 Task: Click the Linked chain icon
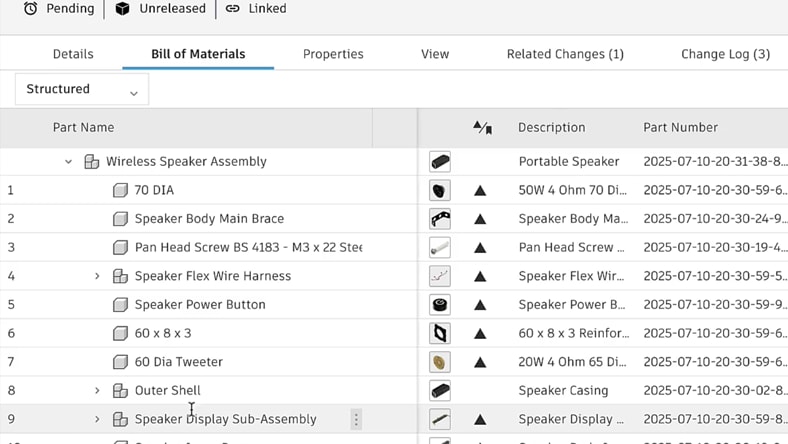pyautogui.click(x=232, y=9)
